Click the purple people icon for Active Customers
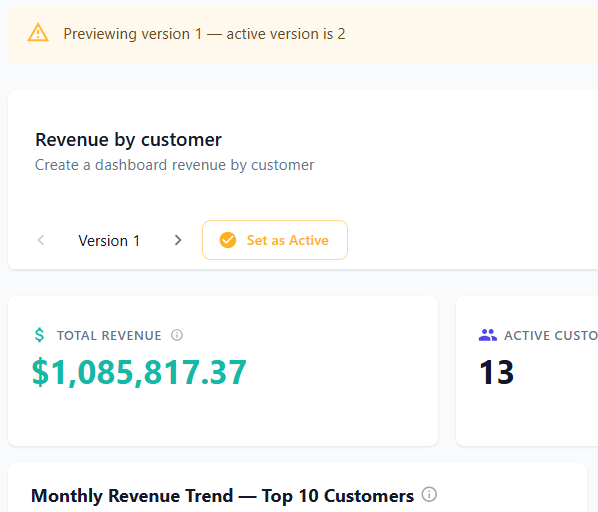The width and height of the screenshot is (598, 512). [x=487, y=335]
